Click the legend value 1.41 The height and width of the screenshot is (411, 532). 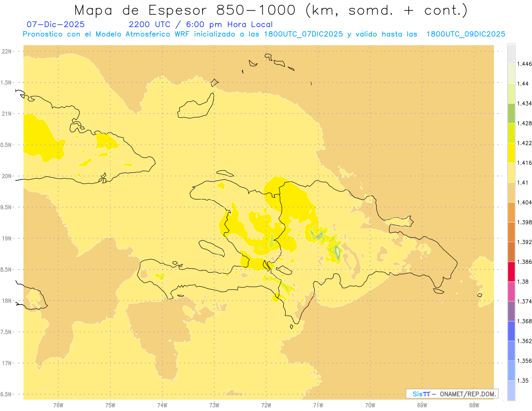pyautogui.click(x=523, y=183)
